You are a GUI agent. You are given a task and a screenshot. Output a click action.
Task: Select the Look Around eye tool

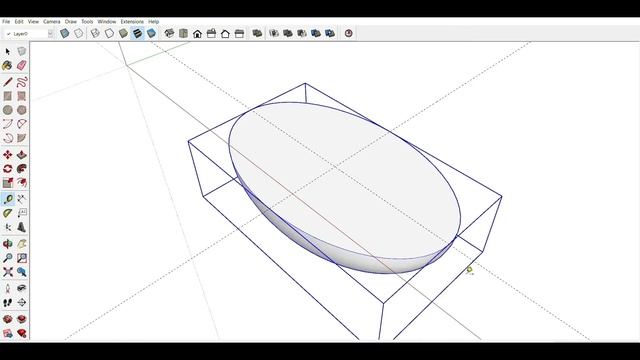tap(22, 289)
